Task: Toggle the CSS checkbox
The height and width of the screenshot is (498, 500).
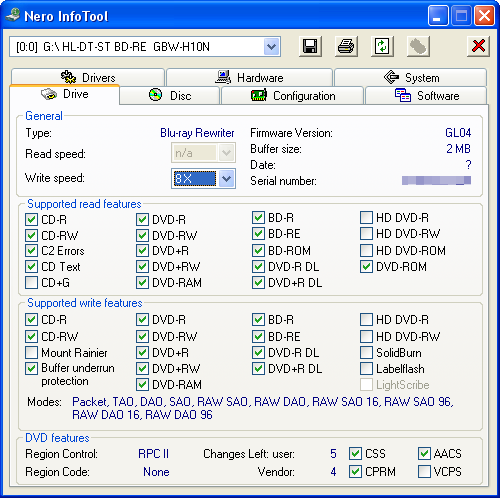Action: 355,454
